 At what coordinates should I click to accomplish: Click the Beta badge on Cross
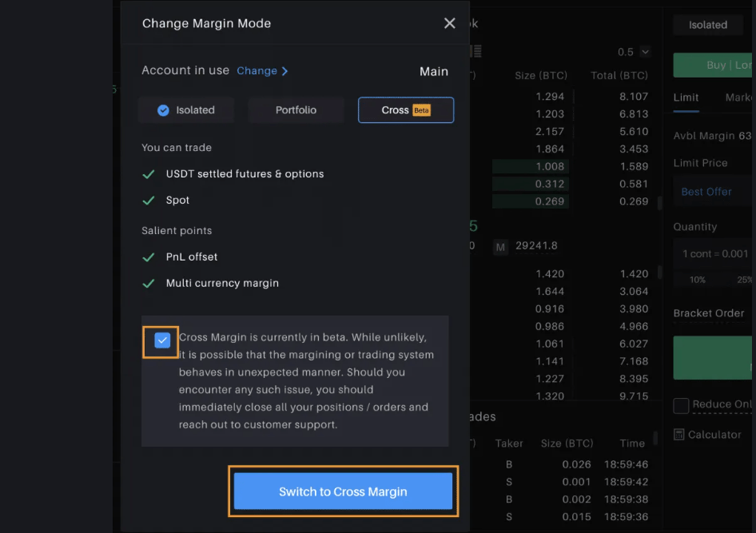tap(421, 110)
